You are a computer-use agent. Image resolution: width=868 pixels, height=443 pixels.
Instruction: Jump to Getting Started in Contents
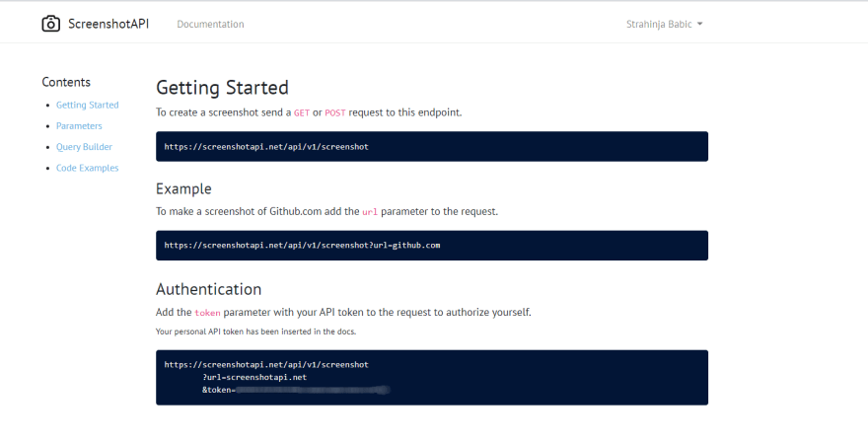click(88, 106)
